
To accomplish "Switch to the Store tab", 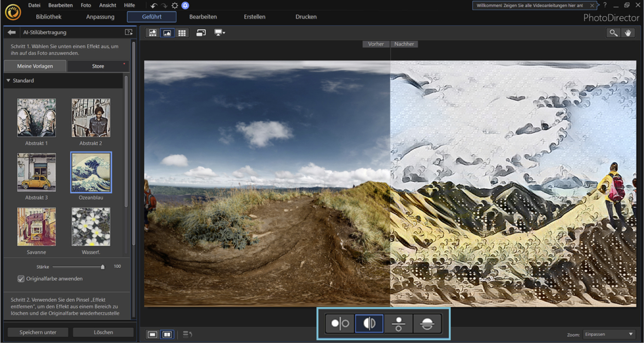I will [x=98, y=66].
